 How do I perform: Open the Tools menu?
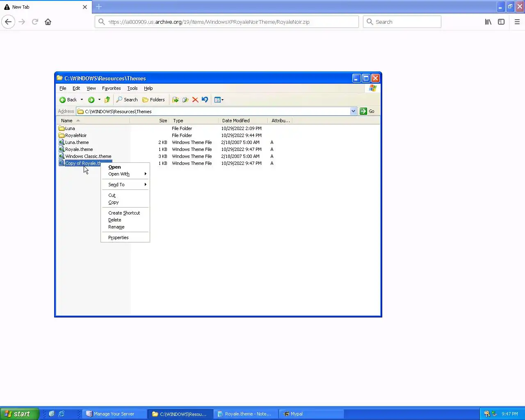132,88
